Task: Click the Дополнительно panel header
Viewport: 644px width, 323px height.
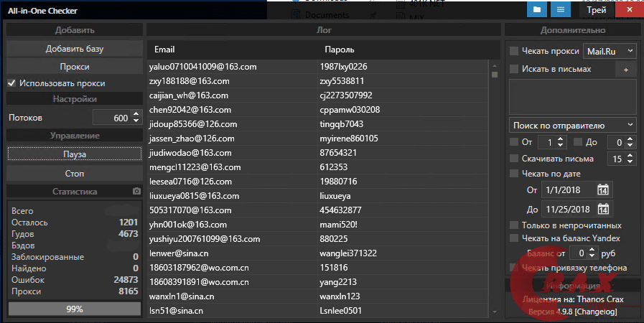Action: tap(572, 30)
